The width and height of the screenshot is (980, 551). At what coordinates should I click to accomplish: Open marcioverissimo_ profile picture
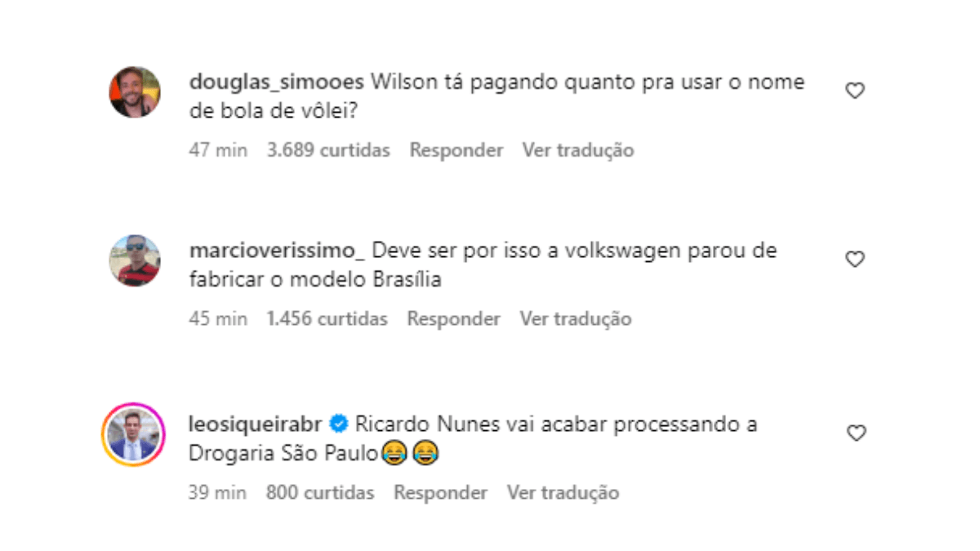point(135,260)
